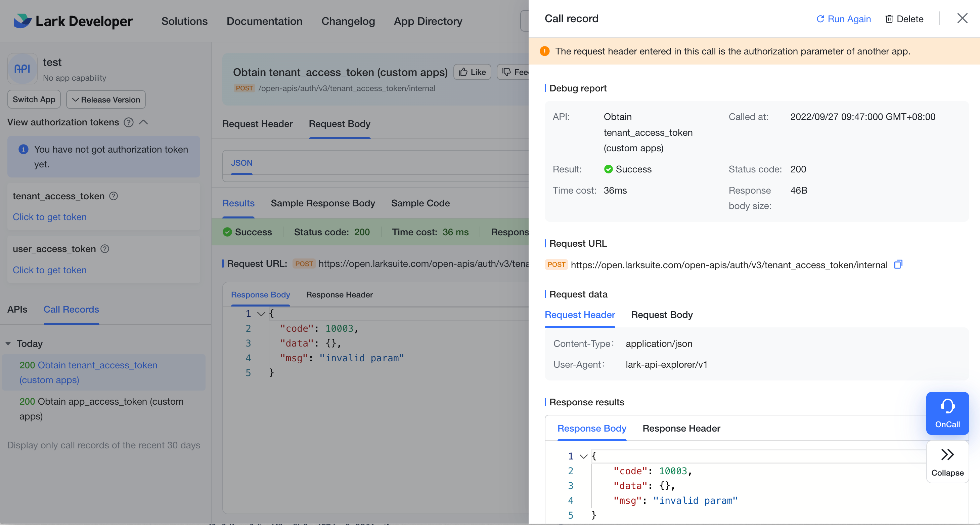
Task: Switch to the APIs tab in the sidebar
Action: point(17,310)
